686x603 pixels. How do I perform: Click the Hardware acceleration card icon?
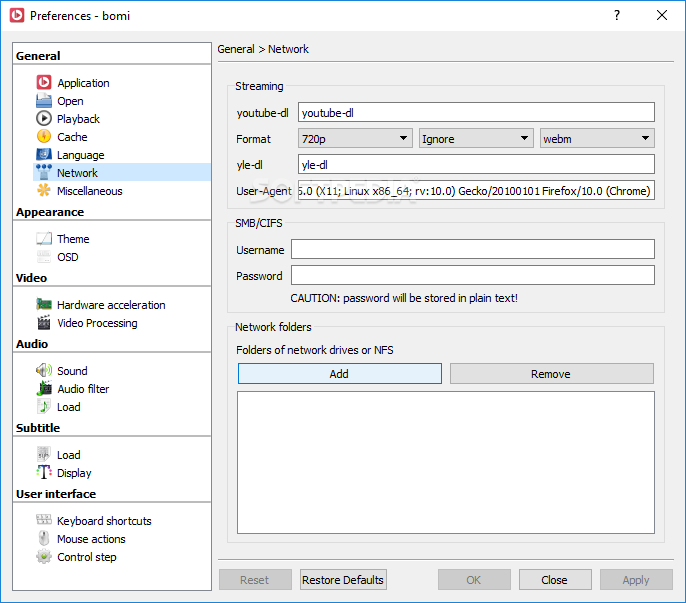click(x=44, y=304)
